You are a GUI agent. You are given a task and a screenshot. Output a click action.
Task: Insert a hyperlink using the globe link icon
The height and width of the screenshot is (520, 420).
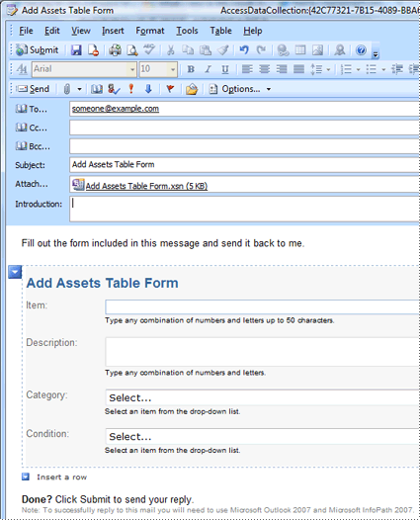[x=283, y=50]
